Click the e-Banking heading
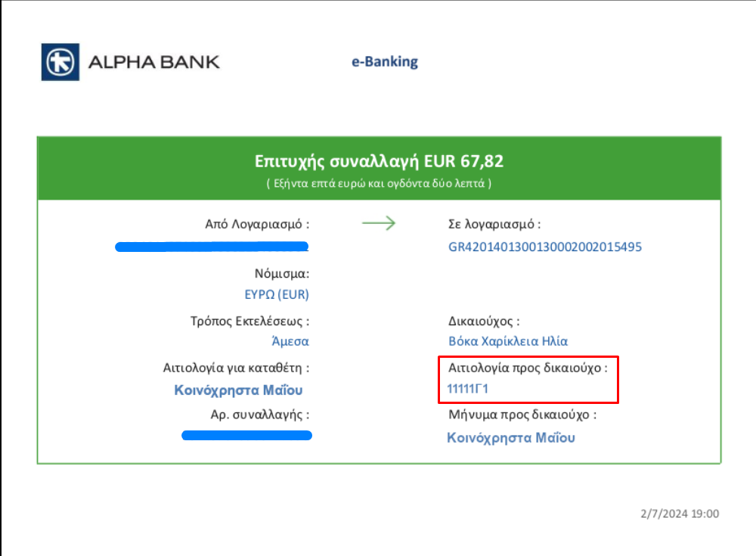 (x=385, y=62)
